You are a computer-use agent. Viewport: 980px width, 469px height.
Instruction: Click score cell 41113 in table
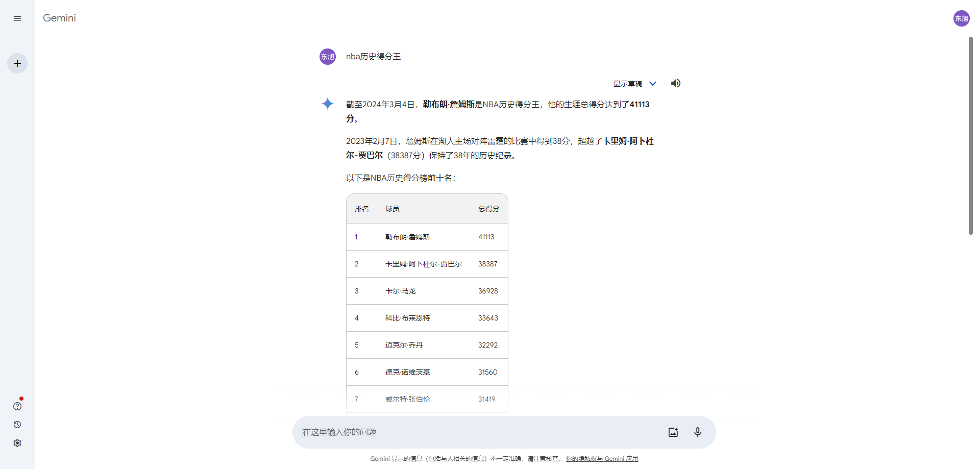(486, 237)
